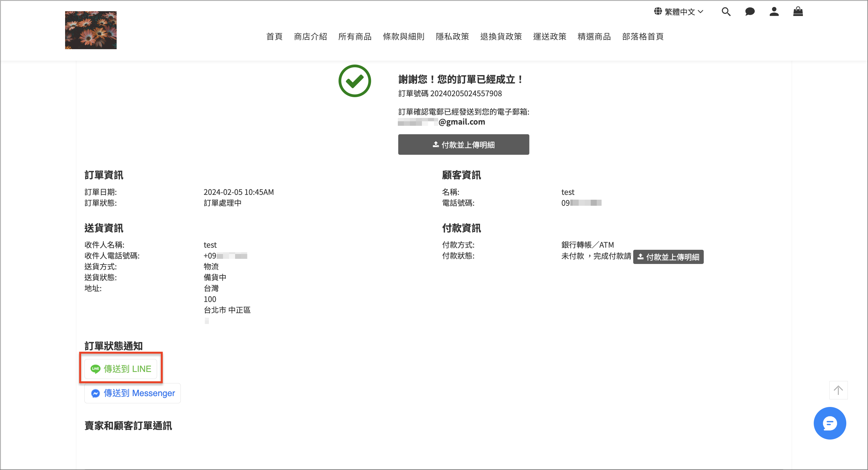This screenshot has width=868, height=470.
Task: Click the globe language icon
Action: [x=658, y=11]
